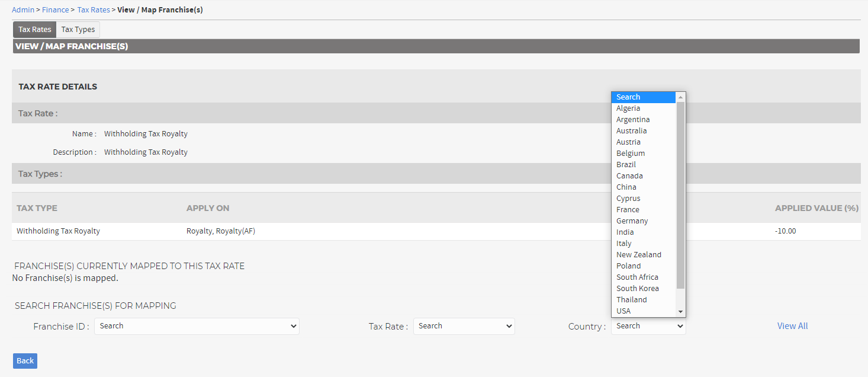
Task: Select New Zealand from the list
Action: coord(638,255)
